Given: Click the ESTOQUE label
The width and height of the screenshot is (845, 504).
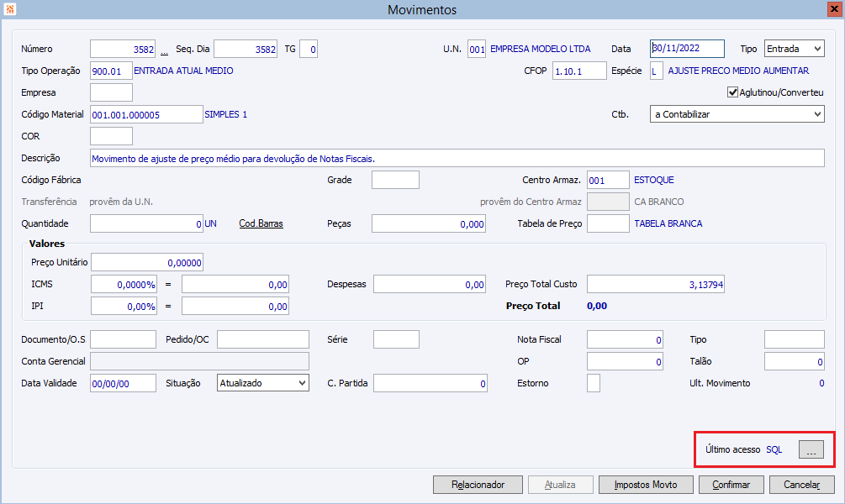Looking at the screenshot, I should (653, 180).
